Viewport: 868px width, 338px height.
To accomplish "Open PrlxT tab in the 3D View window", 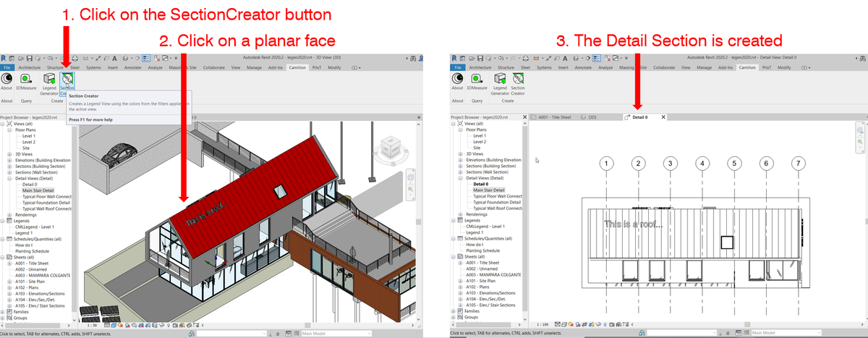I will (317, 67).
